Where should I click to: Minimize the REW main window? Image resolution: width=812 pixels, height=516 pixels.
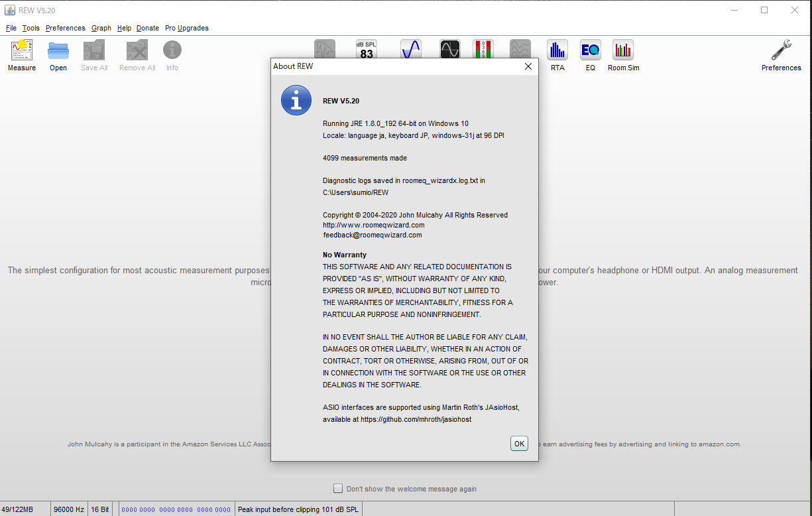pyautogui.click(x=734, y=10)
